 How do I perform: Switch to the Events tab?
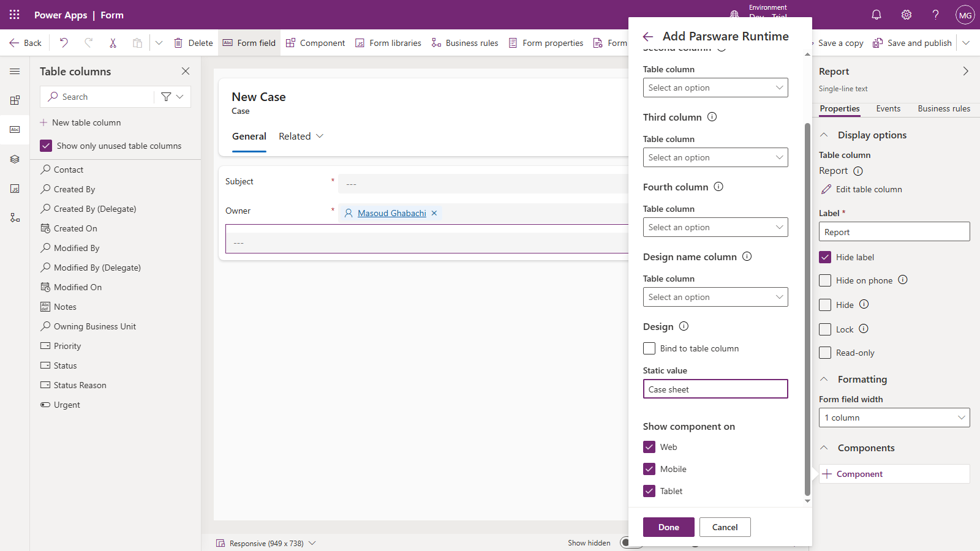pos(888,108)
